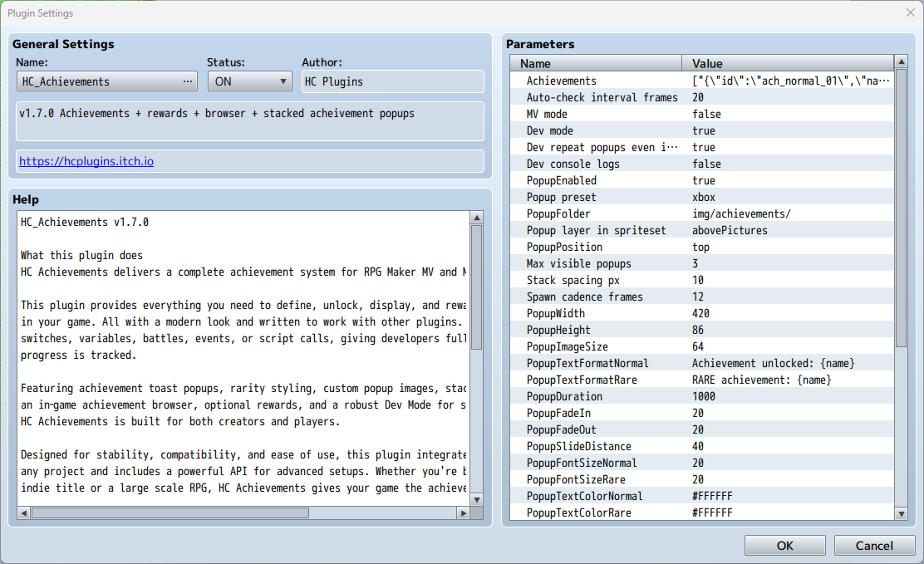Screen dimensions: 924x564
Task: Click the abovePictures value cell
Action: (x=730, y=230)
